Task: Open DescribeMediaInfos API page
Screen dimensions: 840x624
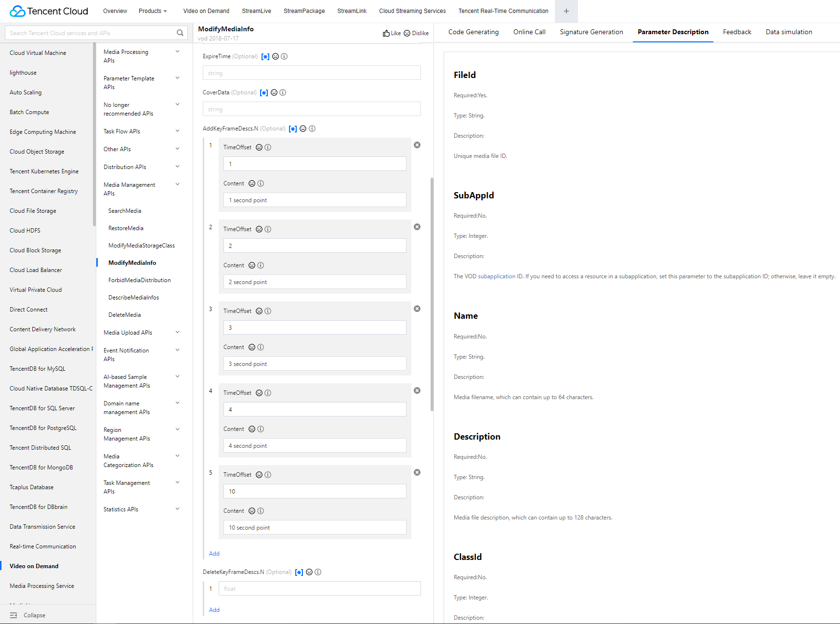Action: (133, 298)
